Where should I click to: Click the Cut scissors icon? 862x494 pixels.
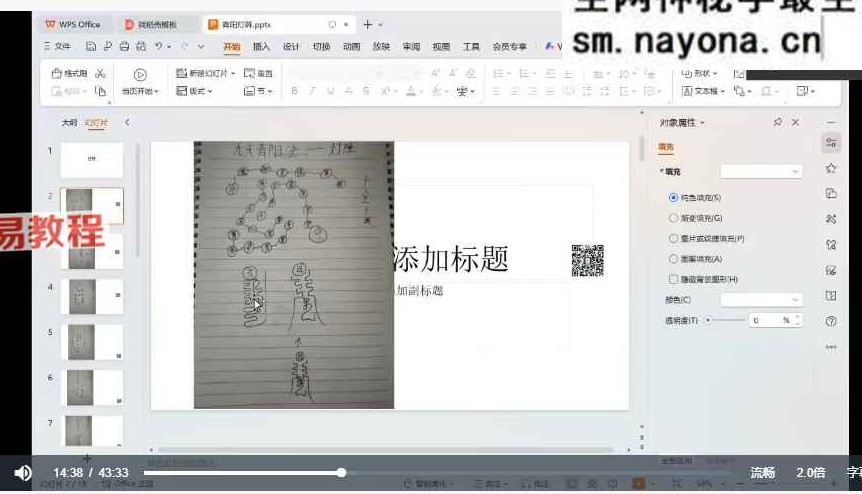(x=100, y=73)
